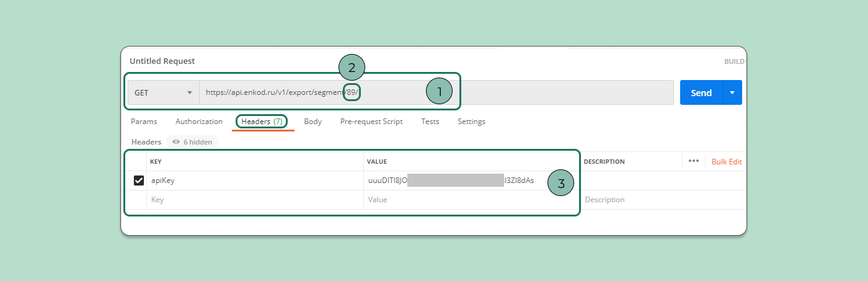Click the empty Value input field

pos(472,200)
